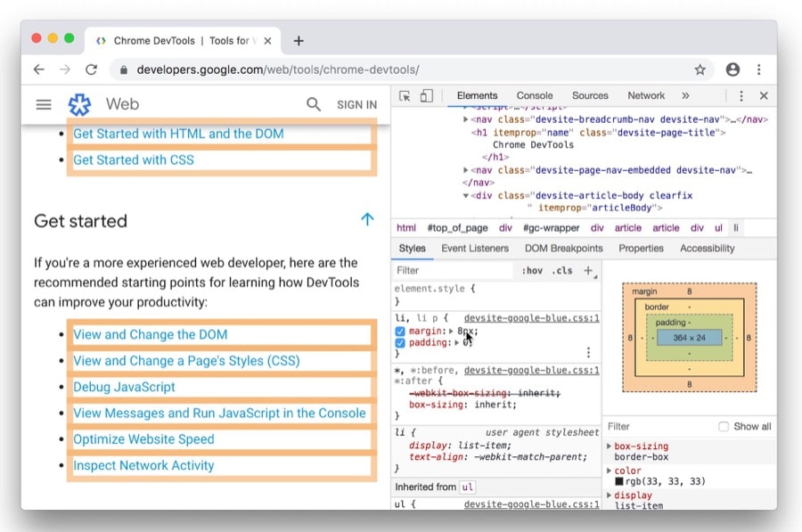Viewport: 802px width, 532px height.
Task: Open the DevTools three-dot options menu
Action: click(741, 96)
